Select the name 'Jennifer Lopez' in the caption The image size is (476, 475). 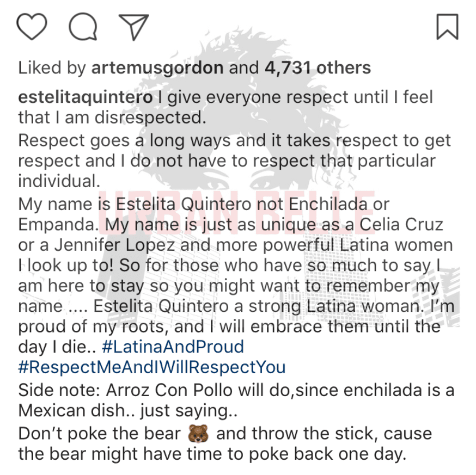pyautogui.click(x=115, y=245)
